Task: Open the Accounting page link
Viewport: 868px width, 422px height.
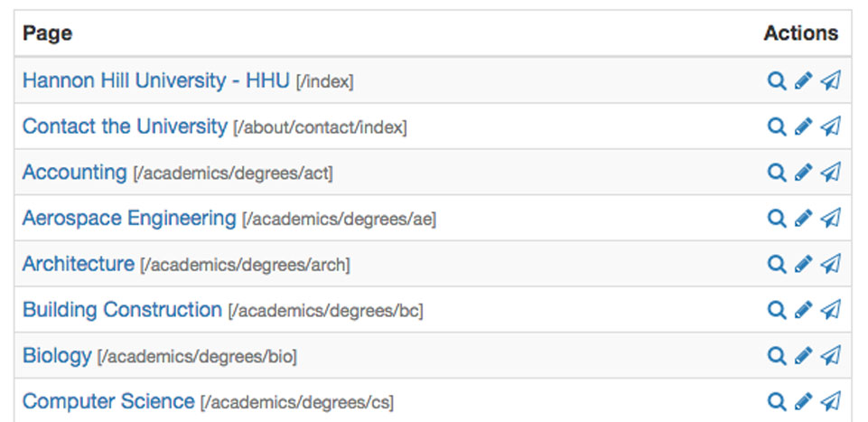Action: click(75, 173)
